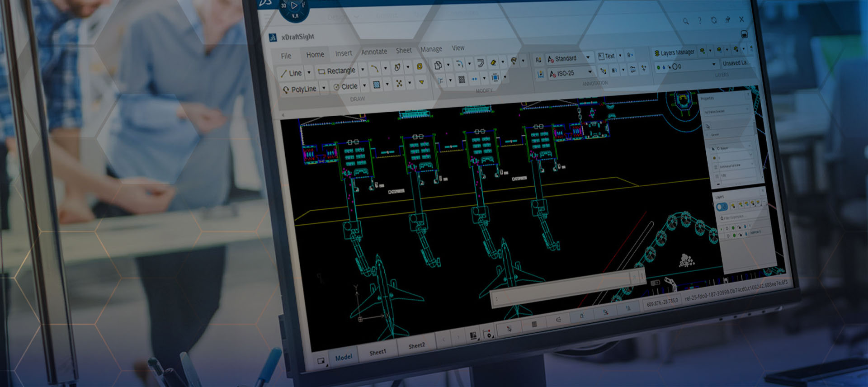Image resolution: width=868 pixels, height=387 pixels.
Task: Click the Text annotation button
Action: [606, 56]
